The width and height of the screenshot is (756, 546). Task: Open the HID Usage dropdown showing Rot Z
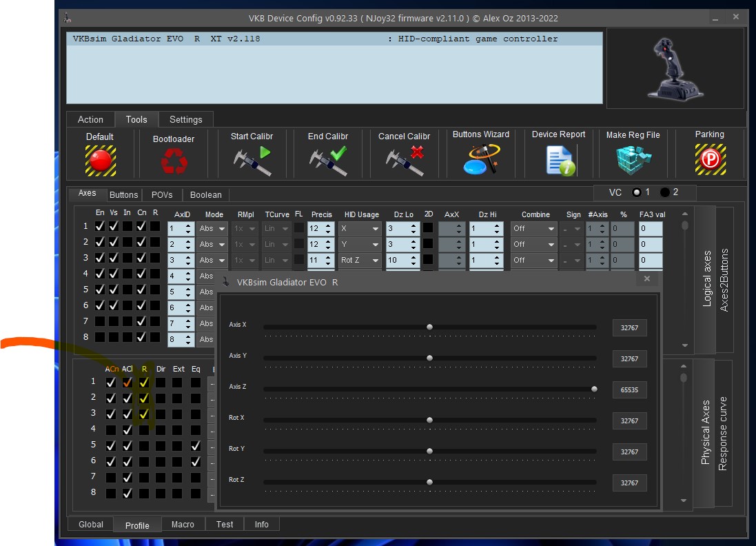(x=360, y=261)
